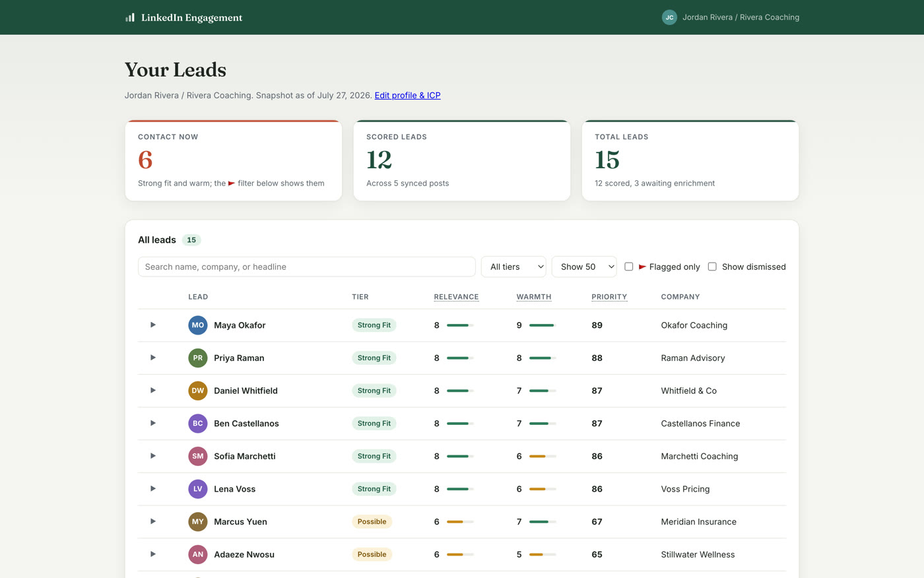924x578 pixels.
Task: Click Maya Okafor's warmth bar
Action: tap(543, 325)
